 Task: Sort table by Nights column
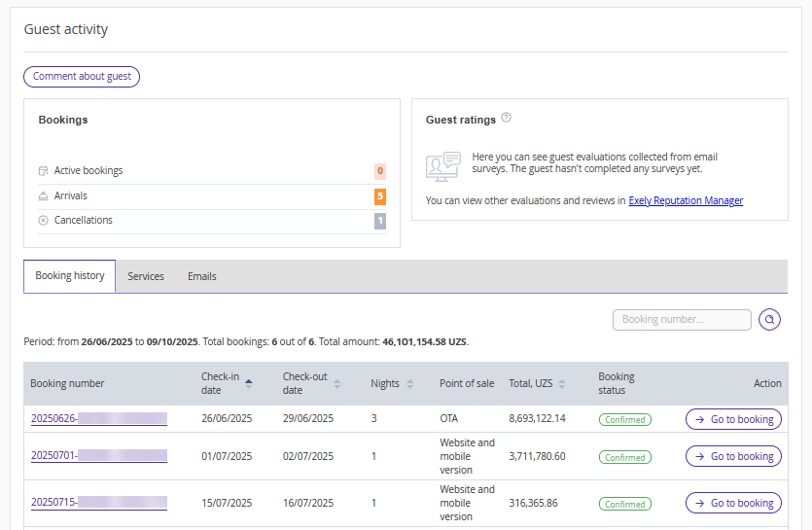(409, 383)
